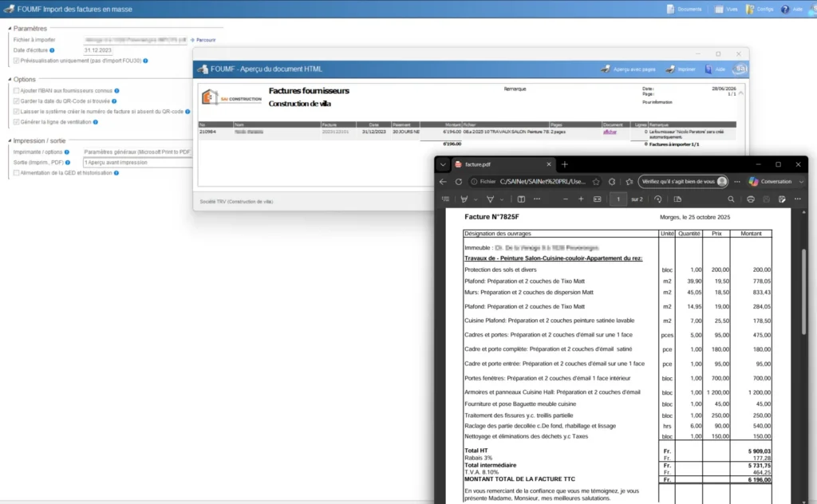Viewport: 817px width, 504px height.
Task: Toggle Prévisualisation uniquement checkbox
Action: [16, 61]
